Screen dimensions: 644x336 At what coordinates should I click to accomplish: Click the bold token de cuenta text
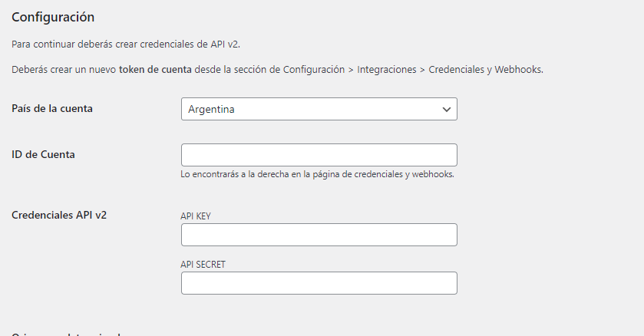pyautogui.click(x=155, y=70)
